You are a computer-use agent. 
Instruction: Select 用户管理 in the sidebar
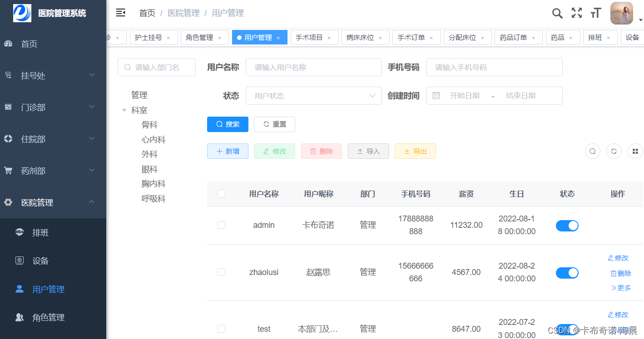[x=53, y=289]
